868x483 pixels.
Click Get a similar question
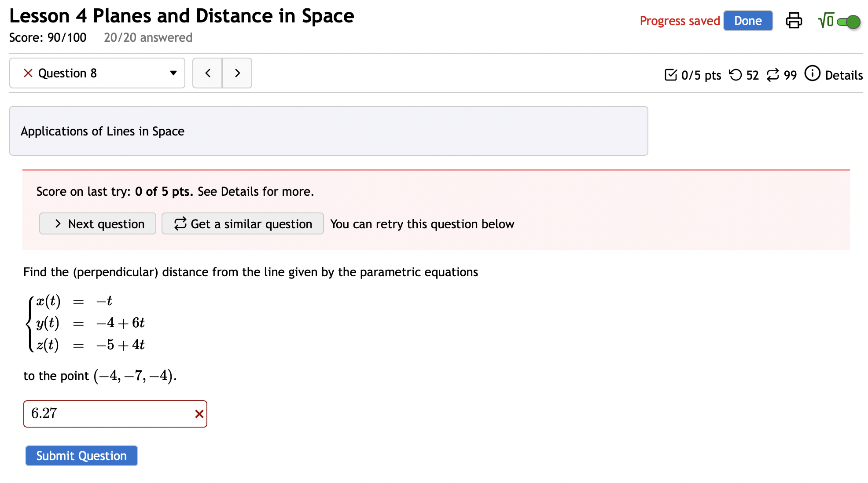[x=242, y=223]
